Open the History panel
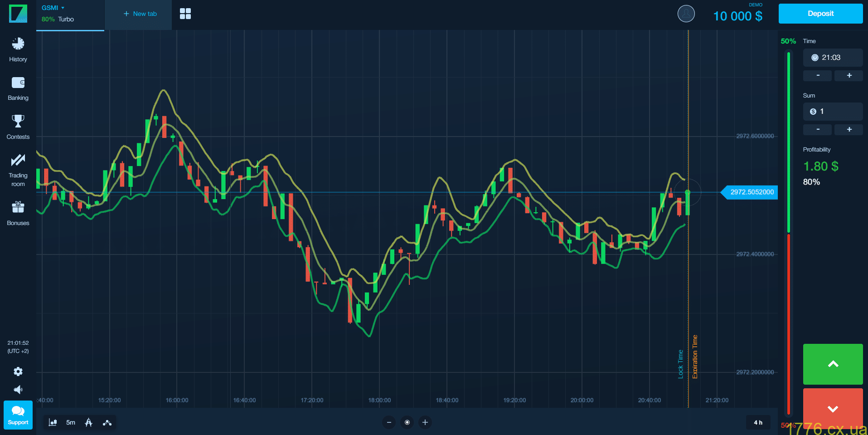 point(18,49)
